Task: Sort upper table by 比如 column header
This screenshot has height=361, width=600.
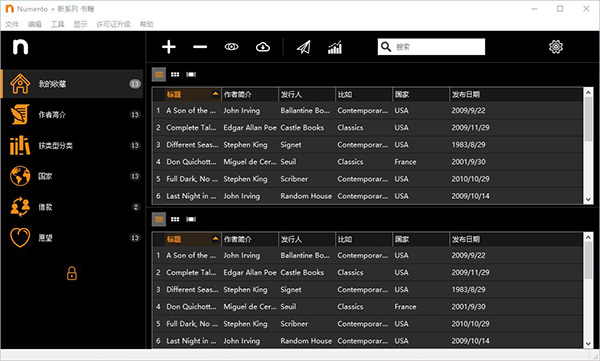Action: pos(364,94)
